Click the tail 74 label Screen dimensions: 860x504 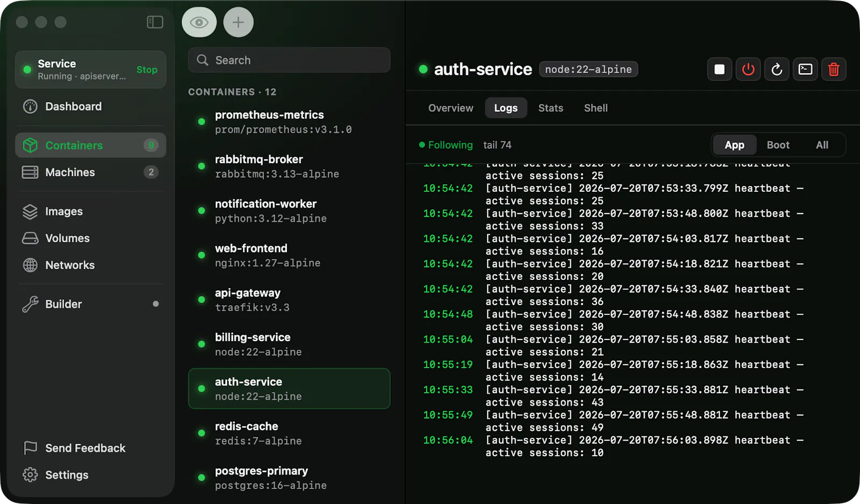click(x=497, y=145)
